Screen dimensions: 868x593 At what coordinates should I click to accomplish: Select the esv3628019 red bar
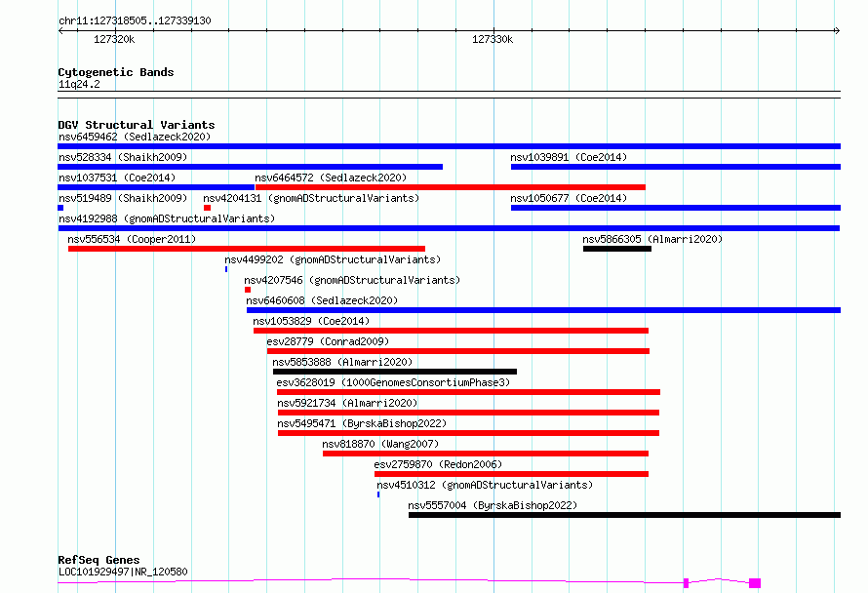pos(468,392)
